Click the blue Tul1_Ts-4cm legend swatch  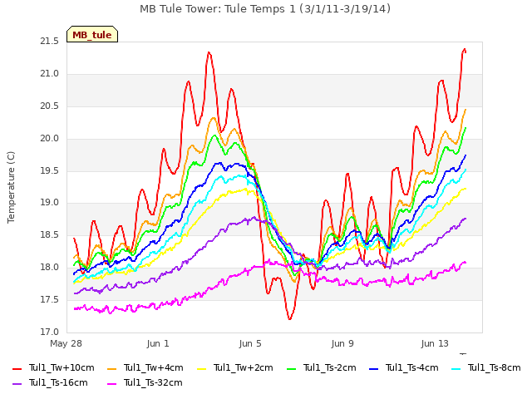point(373,368)
